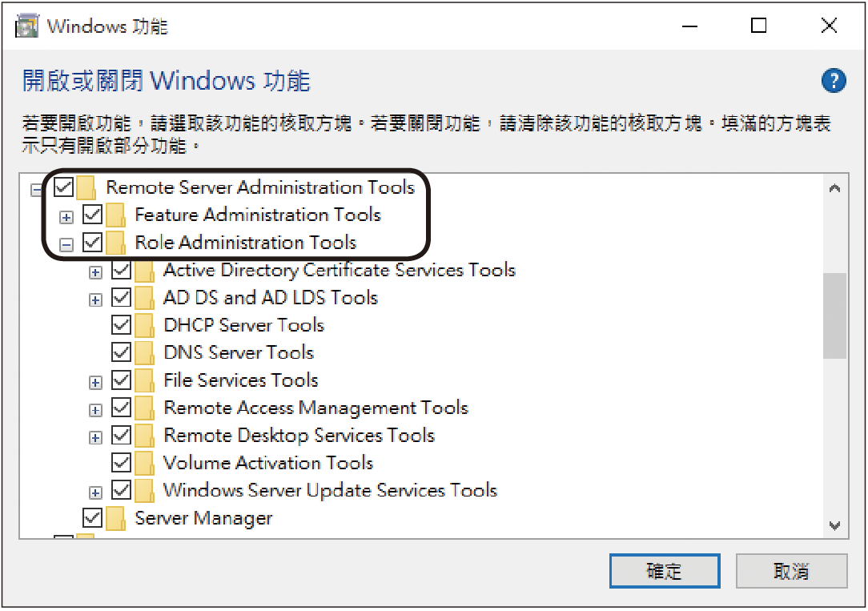Screen dimensions: 868x611
Task: Click the 取消 cancel button
Action: [792, 571]
